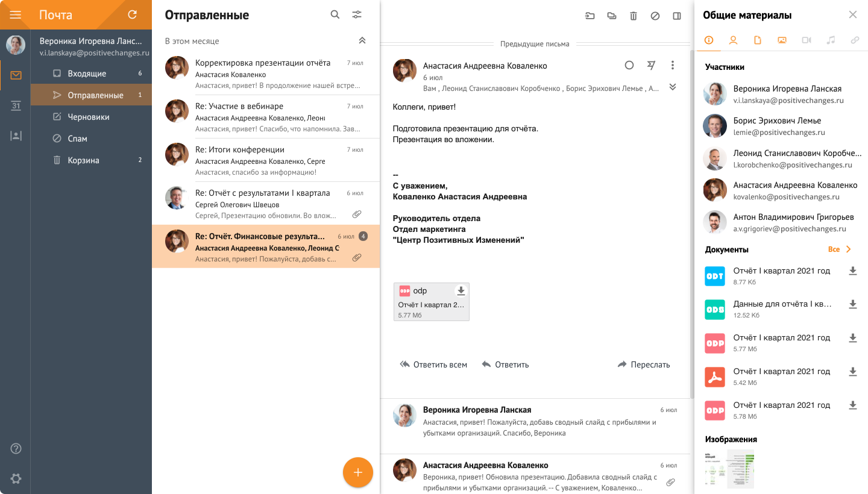Open the calendar icon in the left rail

16,106
